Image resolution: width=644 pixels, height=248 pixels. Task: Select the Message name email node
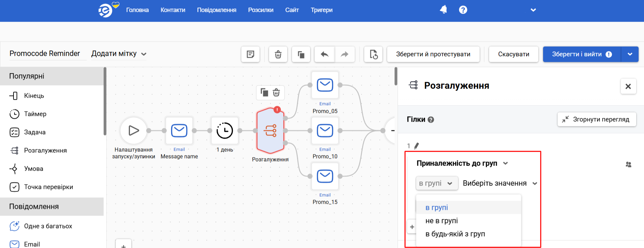point(179,130)
